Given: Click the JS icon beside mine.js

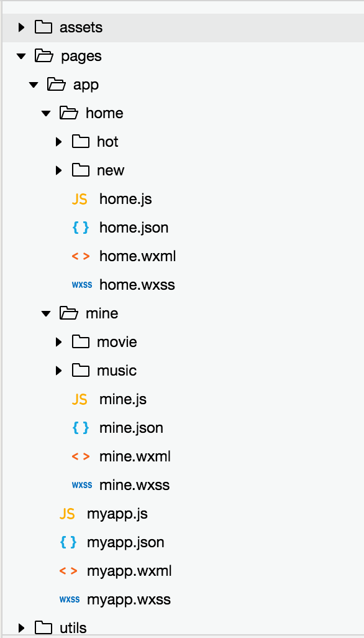Looking at the screenshot, I should [80, 400].
